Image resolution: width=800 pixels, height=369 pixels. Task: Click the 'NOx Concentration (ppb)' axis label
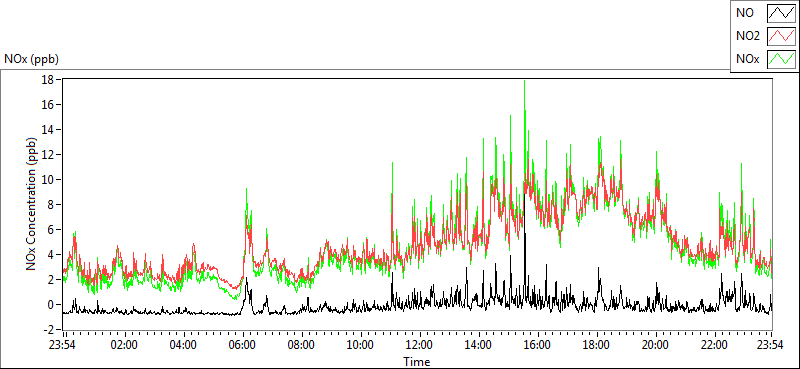[x=32, y=204]
